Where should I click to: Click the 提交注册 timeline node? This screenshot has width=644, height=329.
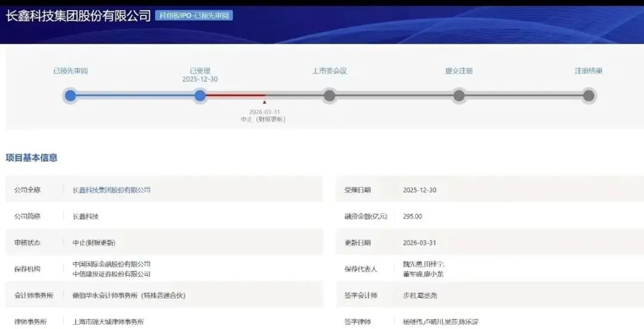[x=459, y=96]
